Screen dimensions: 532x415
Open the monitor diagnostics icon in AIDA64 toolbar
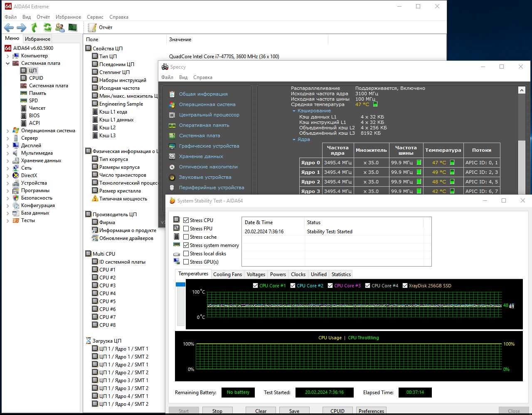click(73, 27)
